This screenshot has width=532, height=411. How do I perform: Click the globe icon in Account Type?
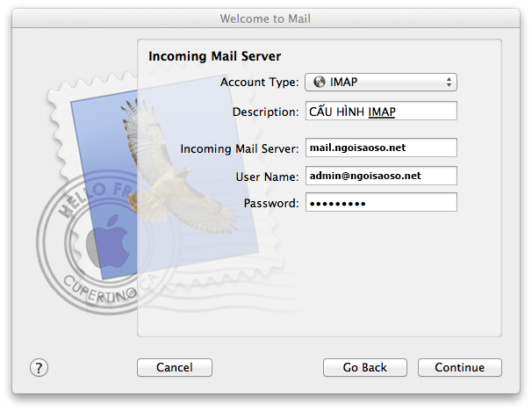click(x=320, y=82)
